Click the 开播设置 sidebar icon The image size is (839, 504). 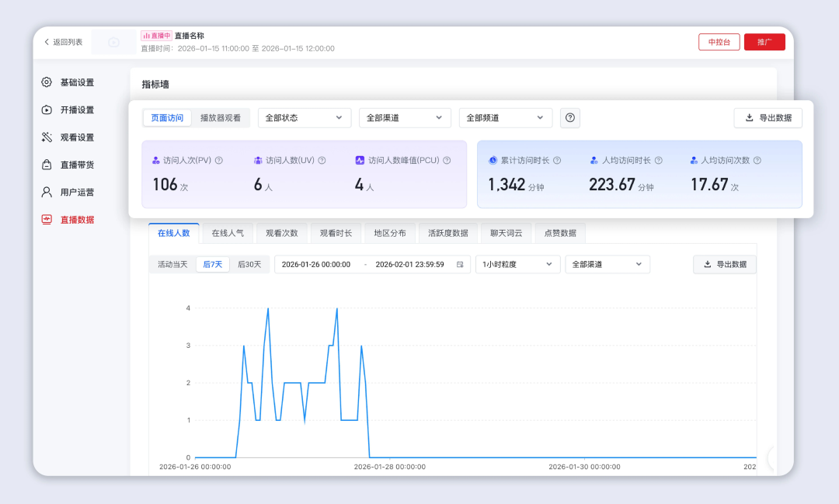coord(47,109)
